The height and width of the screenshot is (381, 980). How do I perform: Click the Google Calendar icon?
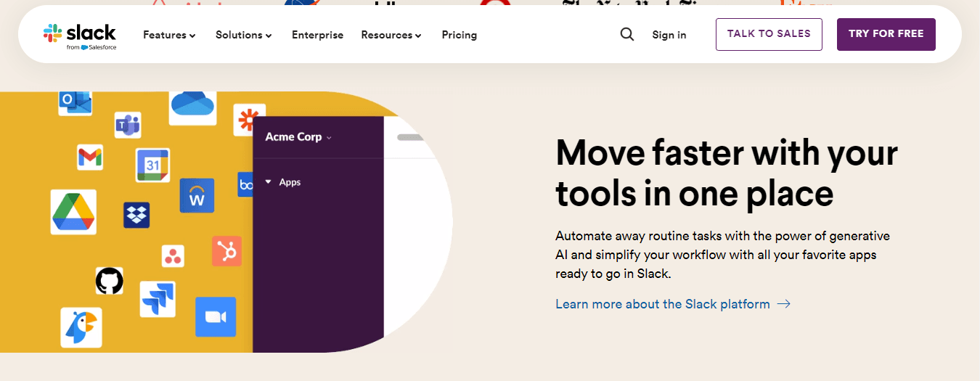(x=152, y=165)
